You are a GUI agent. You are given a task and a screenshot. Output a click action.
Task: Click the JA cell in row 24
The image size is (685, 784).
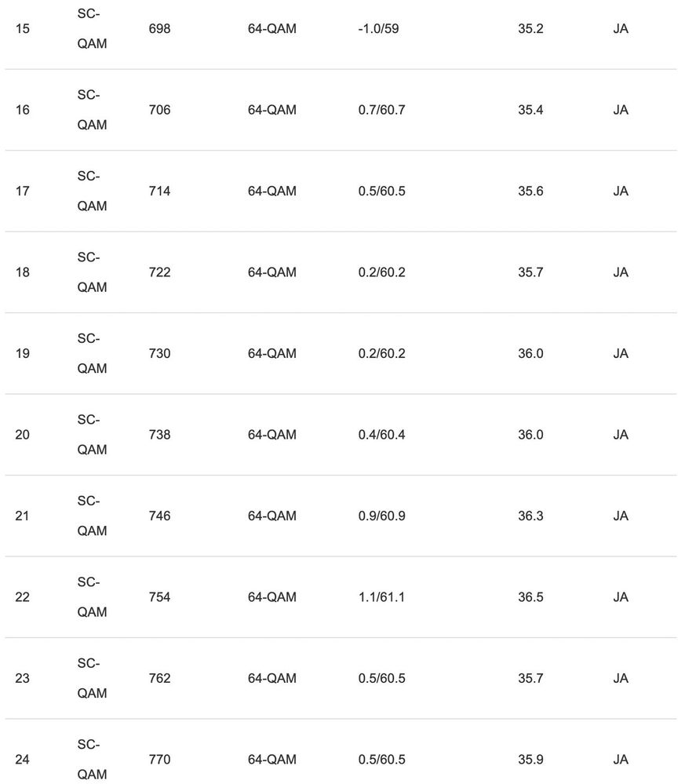[621, 760]
